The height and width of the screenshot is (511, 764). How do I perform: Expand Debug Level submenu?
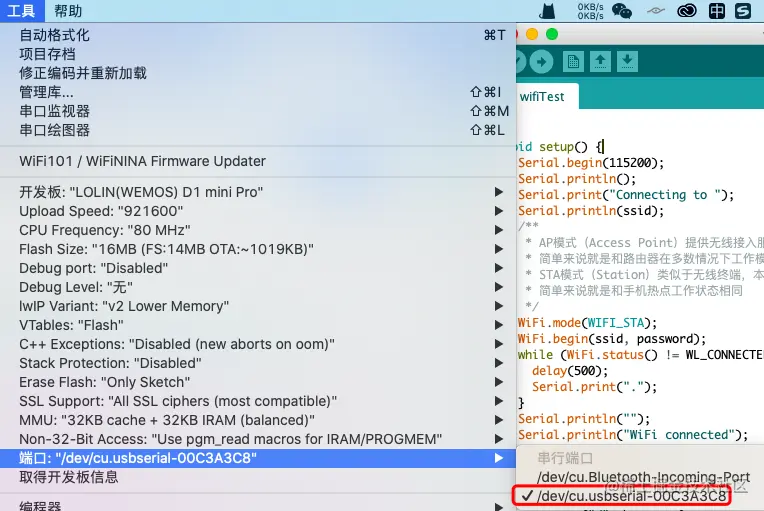258,287
